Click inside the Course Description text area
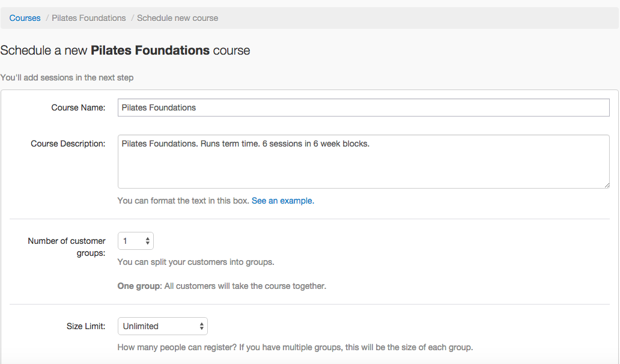 pos(363,162)
